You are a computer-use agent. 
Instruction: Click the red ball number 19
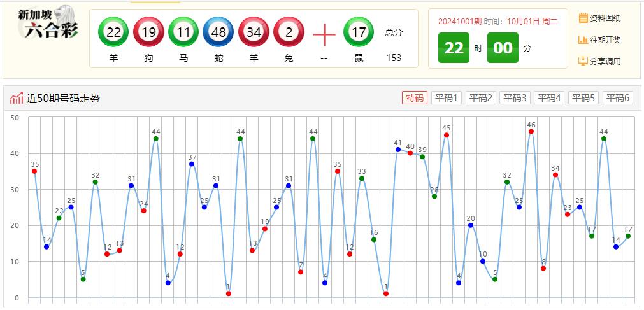(148, 32)
